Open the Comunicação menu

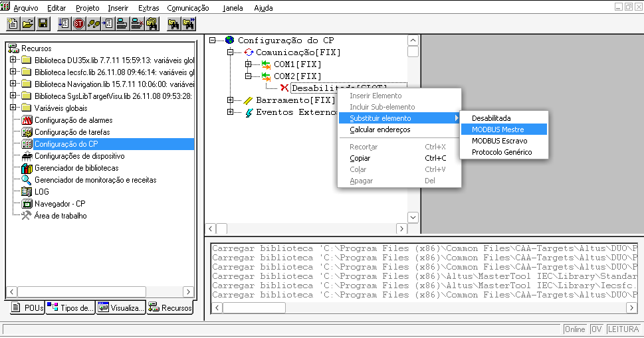(188, 8)
